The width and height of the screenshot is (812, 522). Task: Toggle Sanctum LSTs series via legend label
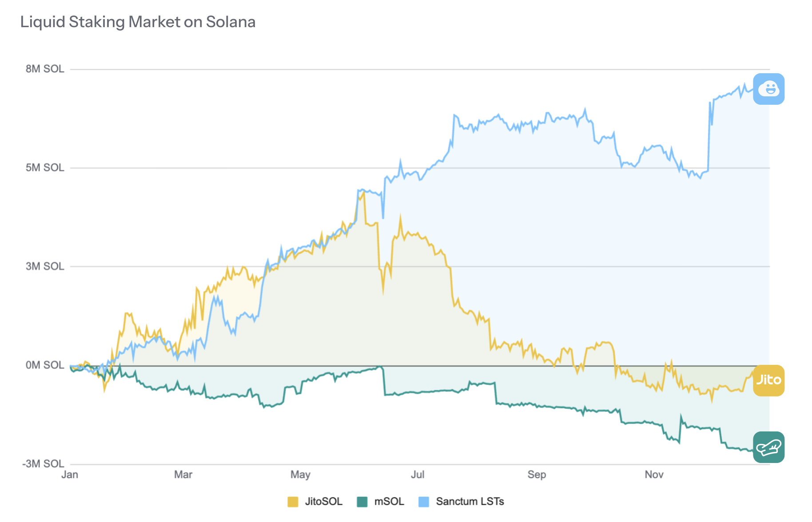pyautogui.click(x=470, y=502)
